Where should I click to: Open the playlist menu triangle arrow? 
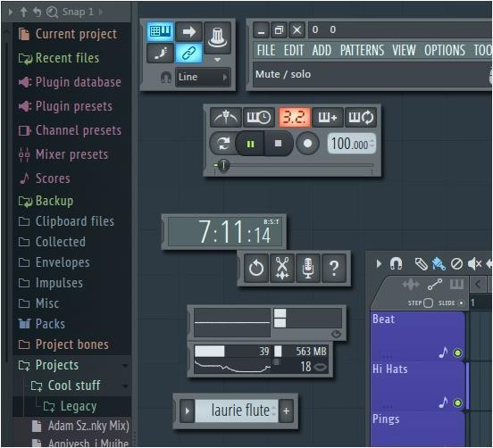(x=379, y=264)
